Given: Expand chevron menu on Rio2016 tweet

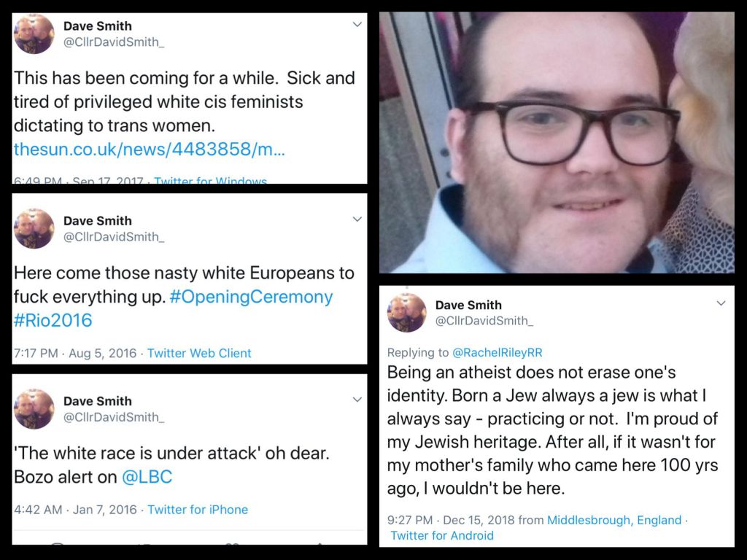Looking at the screenshot, I should 357,219.
